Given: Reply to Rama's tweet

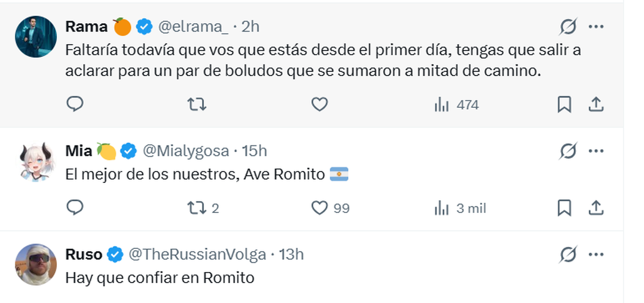Looking at the screenshot, I should [x=75, y=104].
